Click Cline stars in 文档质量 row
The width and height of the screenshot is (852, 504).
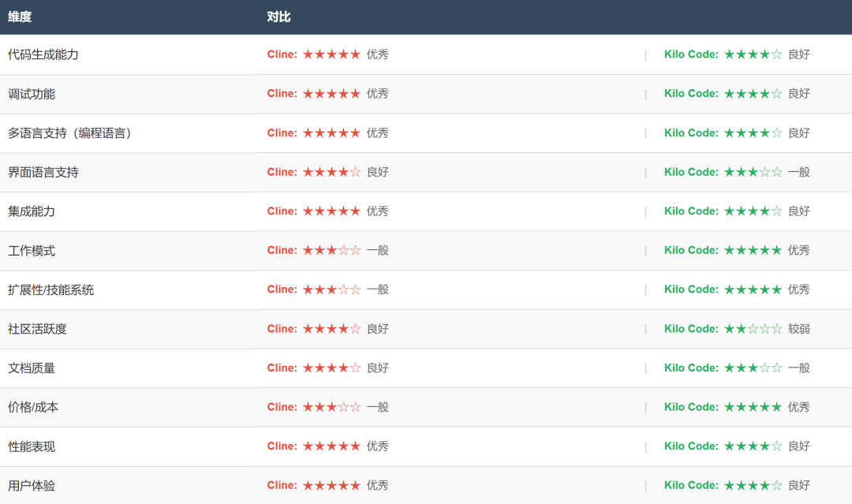pyautogui.click(x=331, y=368)
